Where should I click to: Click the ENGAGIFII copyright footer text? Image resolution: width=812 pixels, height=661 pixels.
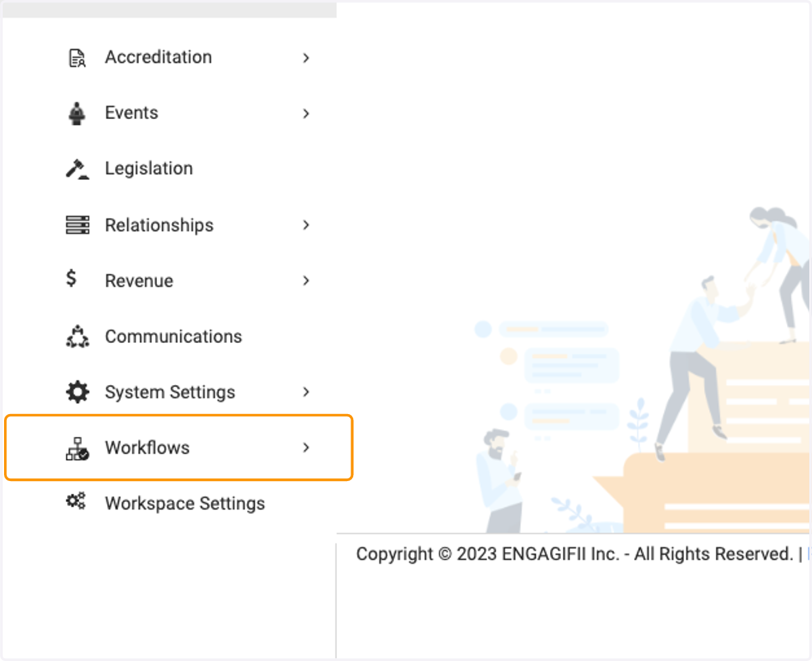point(574,554)
